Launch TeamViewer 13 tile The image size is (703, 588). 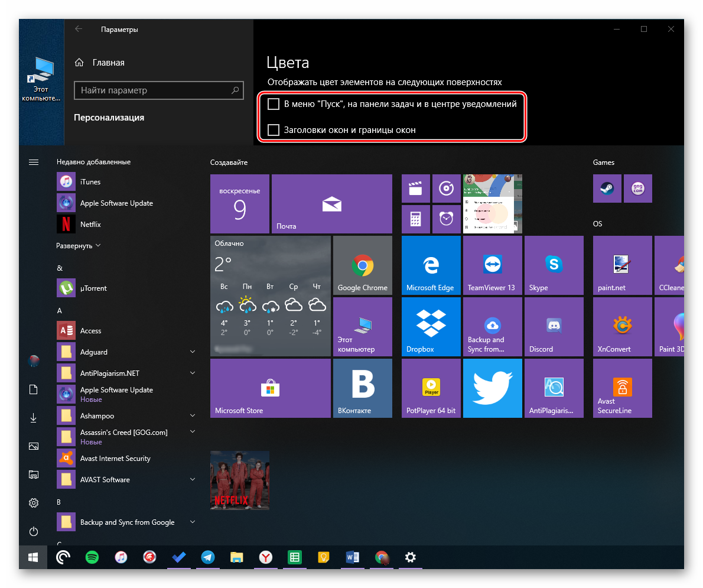(x=492, y=265)
